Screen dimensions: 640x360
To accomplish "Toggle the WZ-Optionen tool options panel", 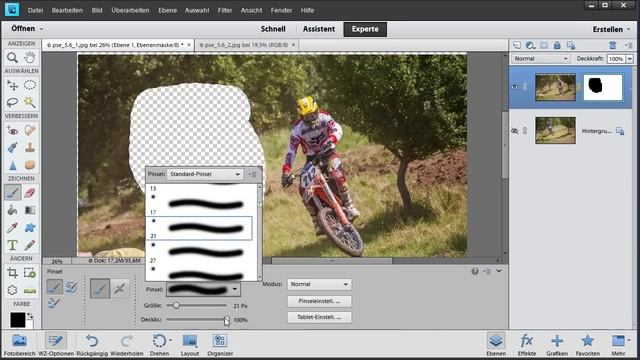I will click(x=56, y=344).
